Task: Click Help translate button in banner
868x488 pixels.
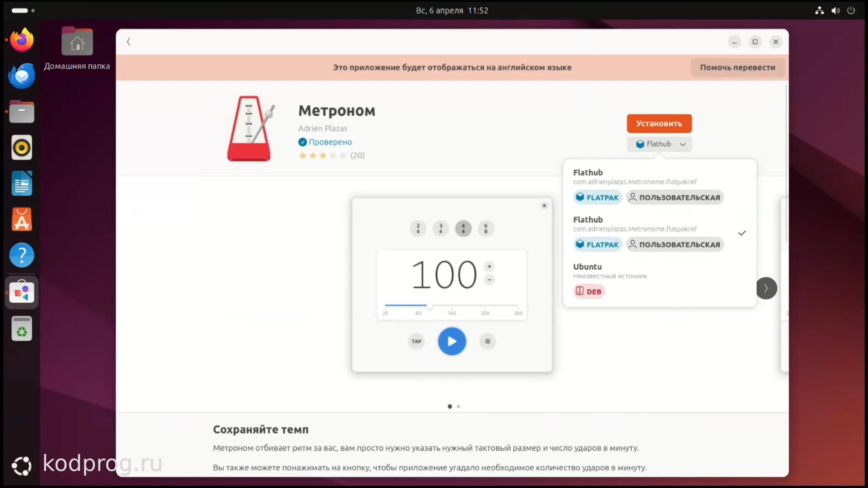Action: coord(737,67)
